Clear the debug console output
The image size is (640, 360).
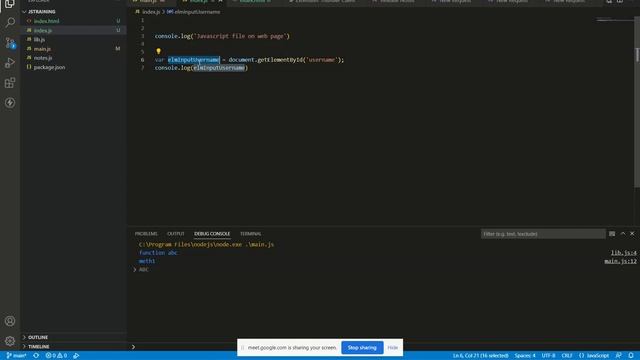612,234
